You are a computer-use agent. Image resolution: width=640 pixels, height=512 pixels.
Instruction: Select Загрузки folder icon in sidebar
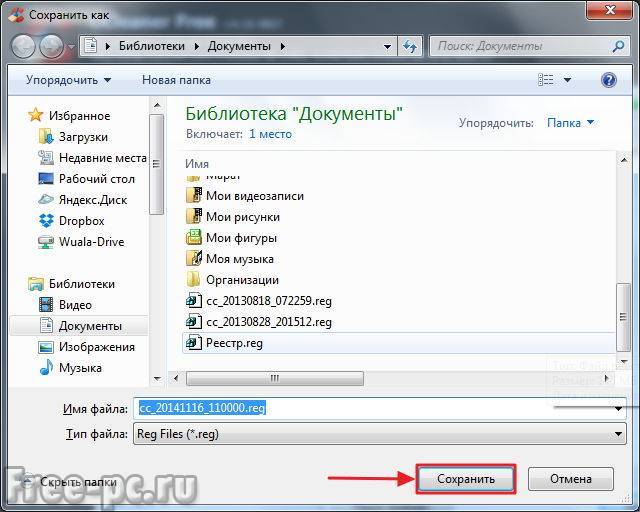(x=46, y=137)
